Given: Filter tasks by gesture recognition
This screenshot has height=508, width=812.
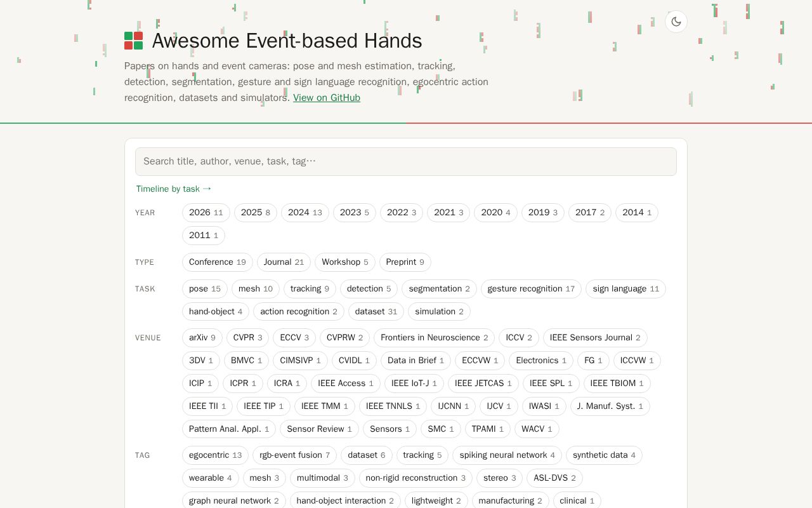Looking at the screenshot, I should pos(531,289).
